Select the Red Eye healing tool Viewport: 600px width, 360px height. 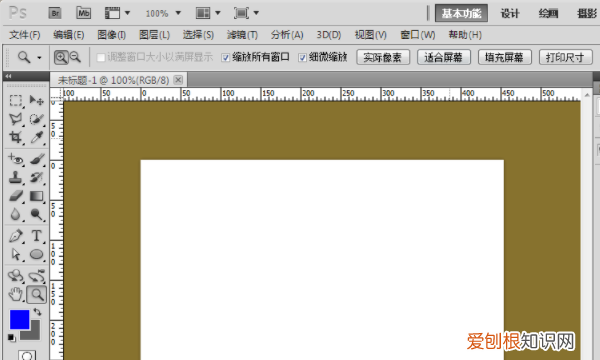[x=16, y=159]
